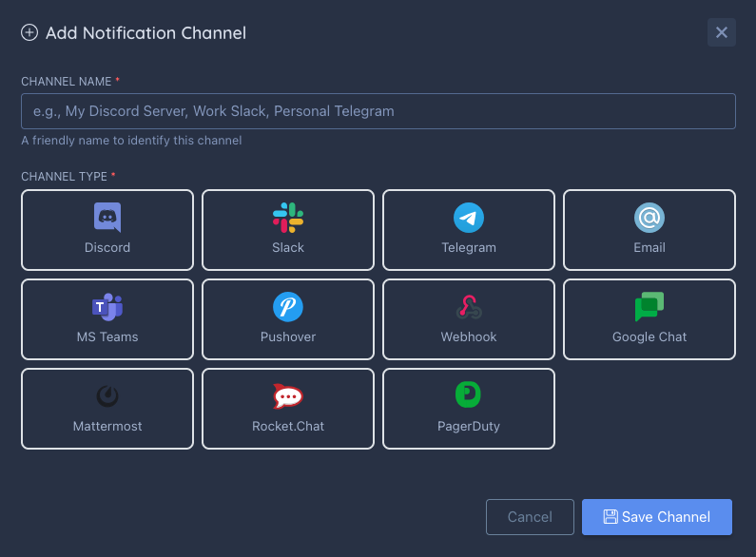Choose the PagerDuty channel card
This screenshot has width=756, height=557.
coord(469,409)
